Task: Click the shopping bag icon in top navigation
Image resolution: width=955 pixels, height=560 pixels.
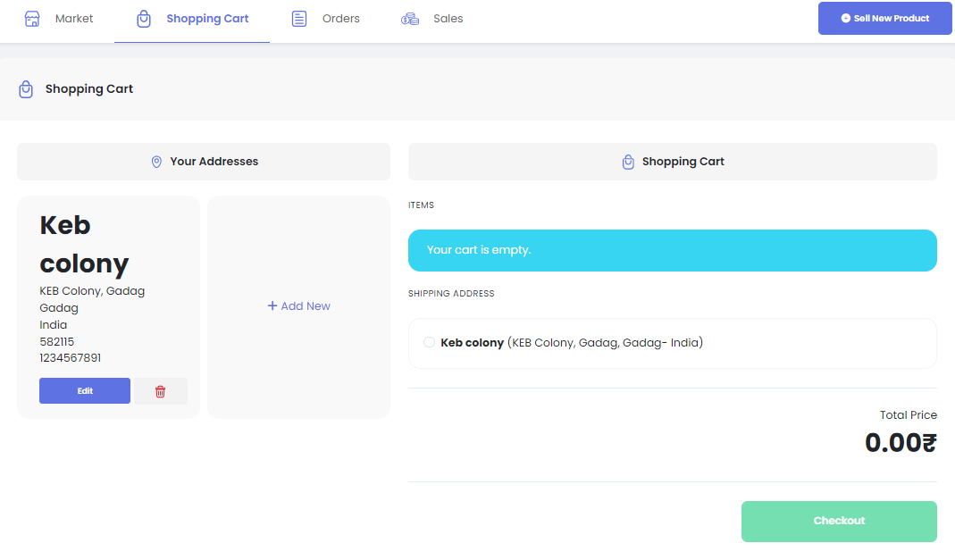Action: [x=144, y=19]
